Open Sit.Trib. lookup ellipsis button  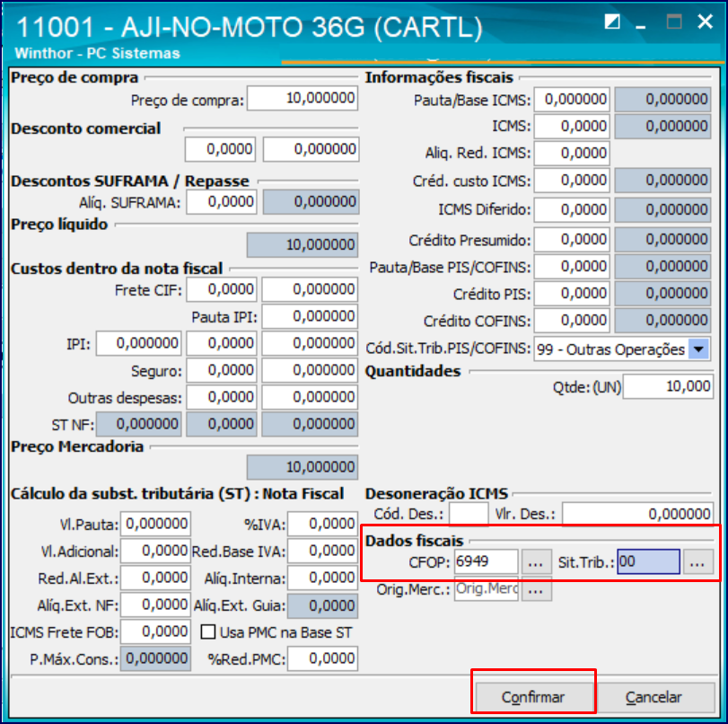(697, 562)
